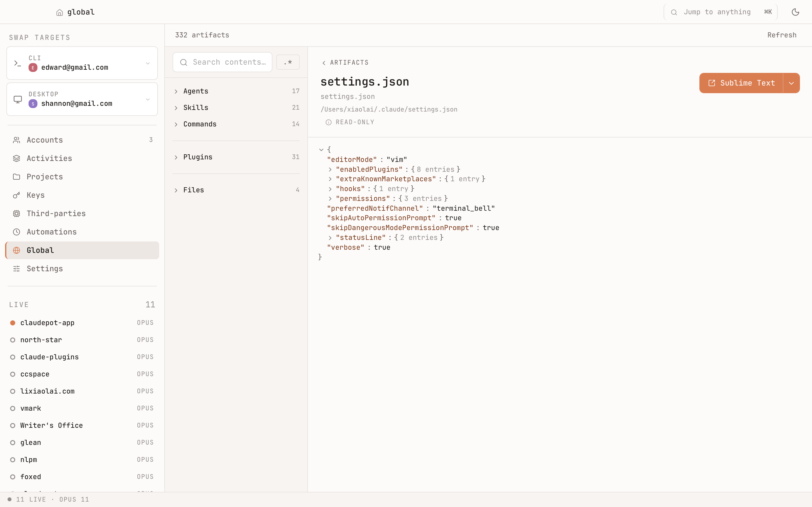Click the READ-ONLY info icon
The width and height of the screenshot is (812, 507).
pyautogui.click(x=329, y=122)
